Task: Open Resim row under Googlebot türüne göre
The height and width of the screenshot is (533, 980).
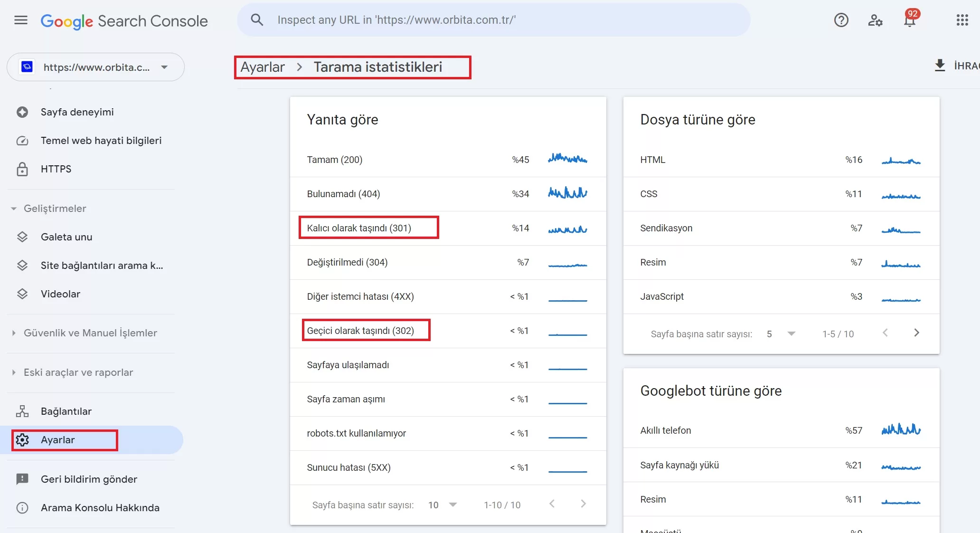Action: click(781, 499)
